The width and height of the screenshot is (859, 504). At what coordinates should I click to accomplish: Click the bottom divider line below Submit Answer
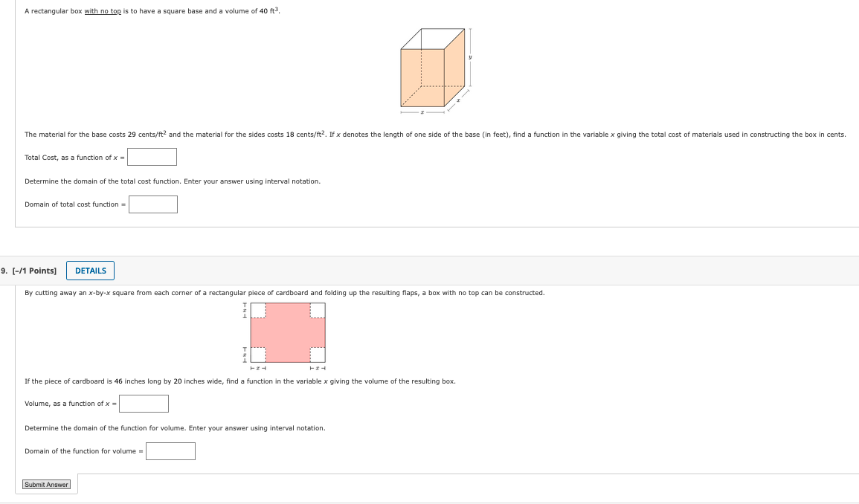click(x=429, y=503)
